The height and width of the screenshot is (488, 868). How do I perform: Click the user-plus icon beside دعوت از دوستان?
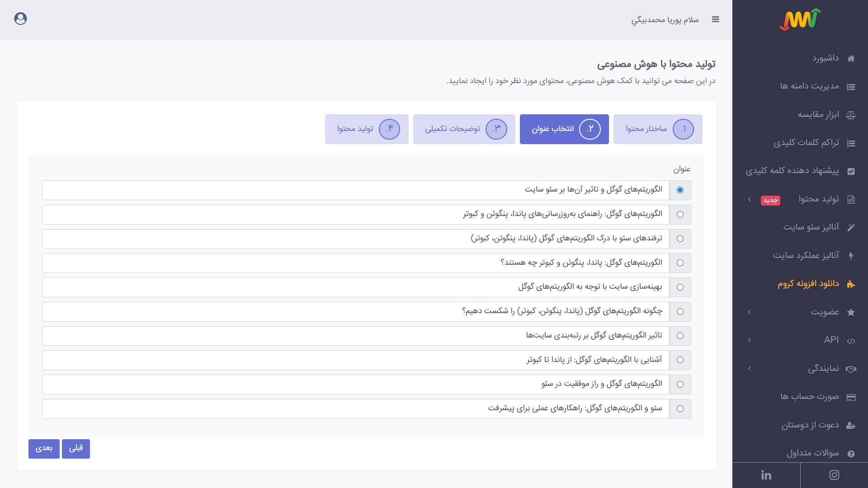pyautogui.click(x=851, y=425)
